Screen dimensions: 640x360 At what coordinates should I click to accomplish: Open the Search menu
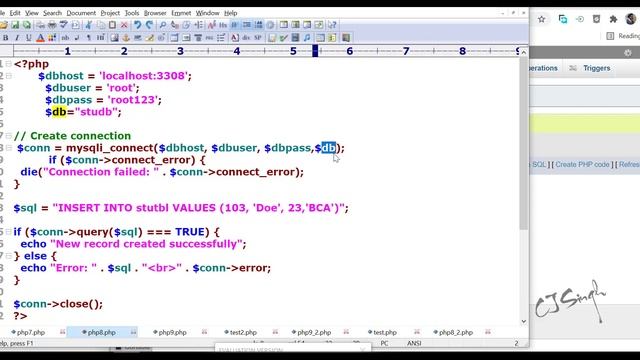(x=52, y=13)
